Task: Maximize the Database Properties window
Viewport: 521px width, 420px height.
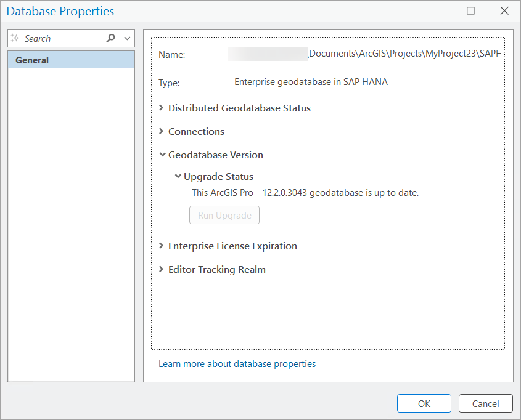Action: 470,11
